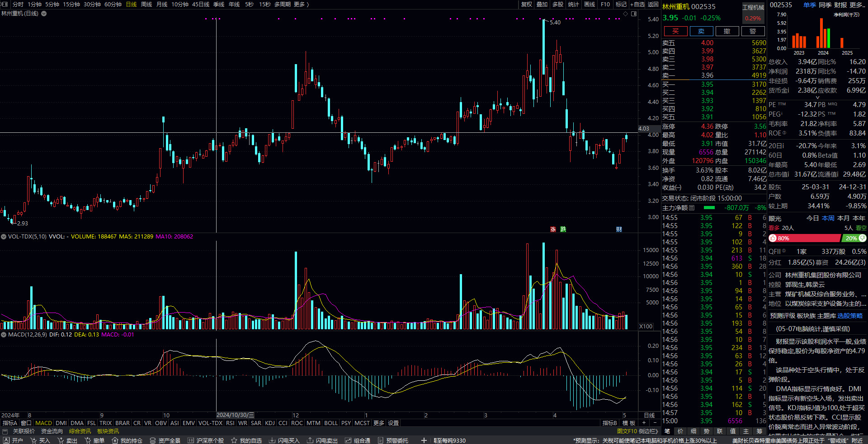This screenshot has height=444, width=868.
Task: Switch to 分时 intraday view
Action: pos(18,4)
